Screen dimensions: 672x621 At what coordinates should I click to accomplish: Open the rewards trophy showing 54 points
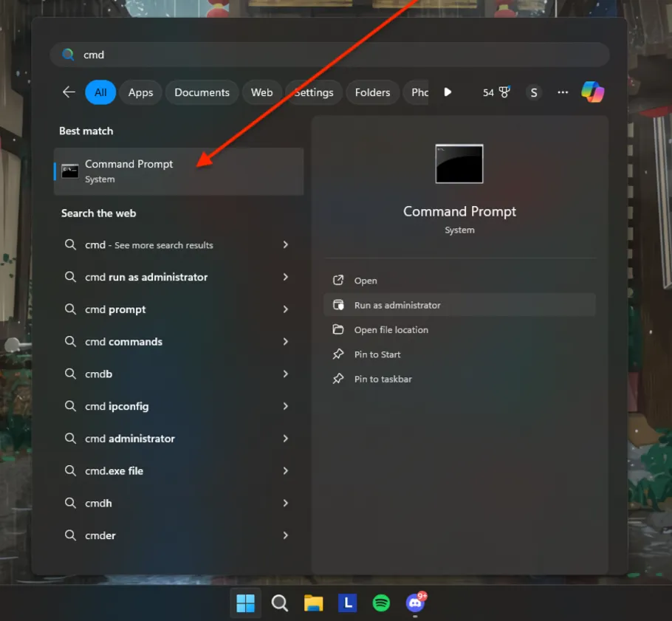(496, 92)
